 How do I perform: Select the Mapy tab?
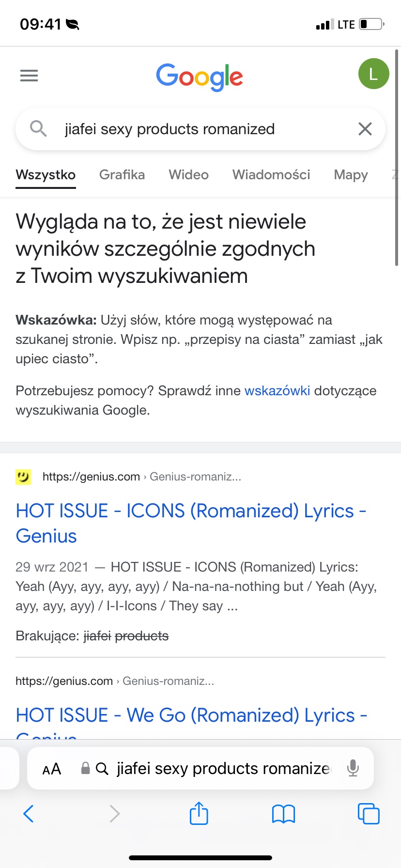click(351, 174)
